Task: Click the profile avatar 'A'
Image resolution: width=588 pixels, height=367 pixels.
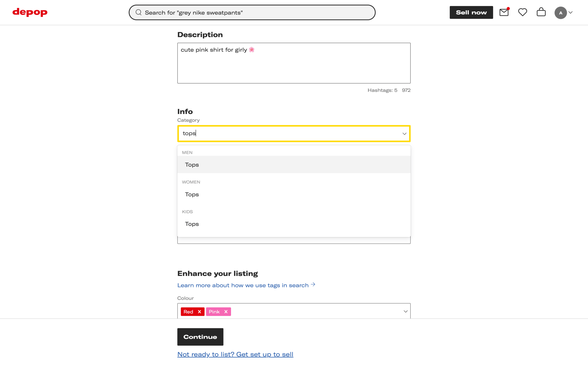Action: pyautogui.click(x=561, y=13)
